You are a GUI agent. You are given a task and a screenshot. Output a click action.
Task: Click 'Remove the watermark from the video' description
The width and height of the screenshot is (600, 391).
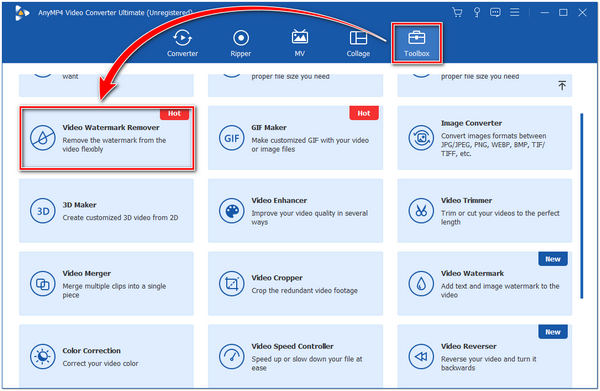[114, 145]
